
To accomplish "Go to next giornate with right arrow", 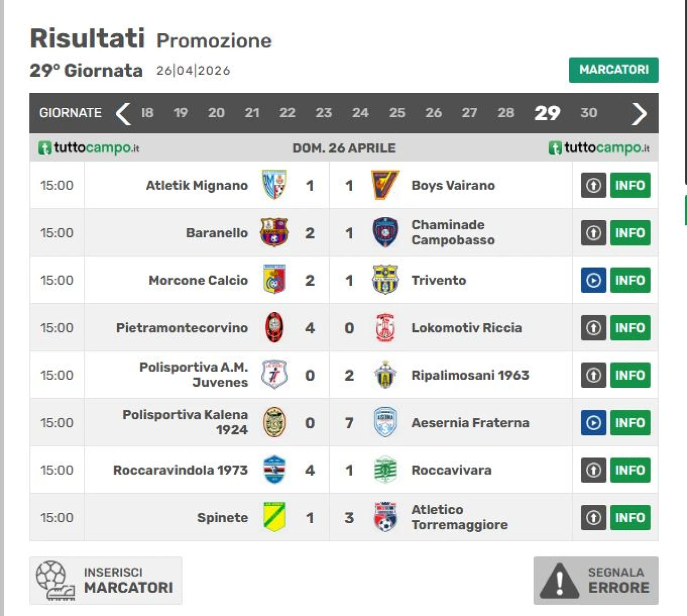I will click(639, 113).
